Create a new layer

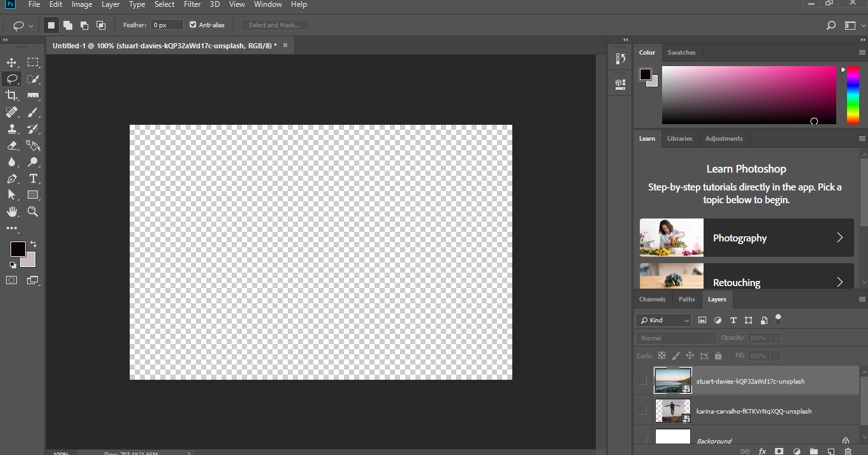(x=831, y=452)
